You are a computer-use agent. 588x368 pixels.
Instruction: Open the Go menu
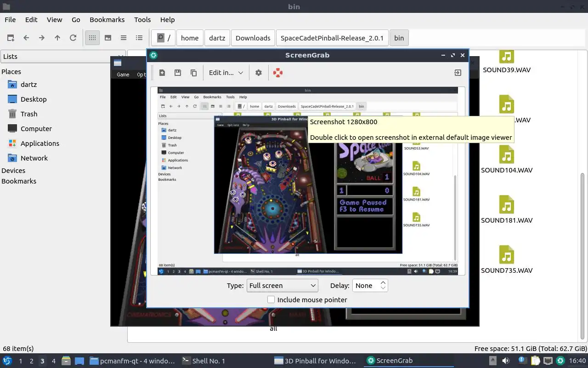coord(76,20)
